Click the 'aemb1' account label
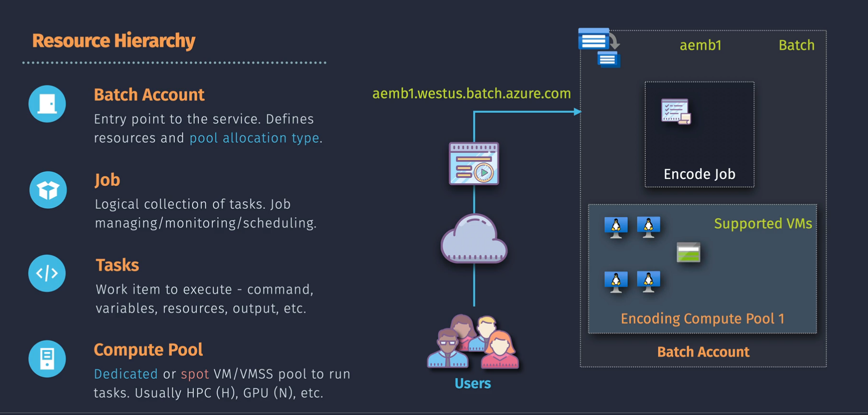 pos(700,45)
